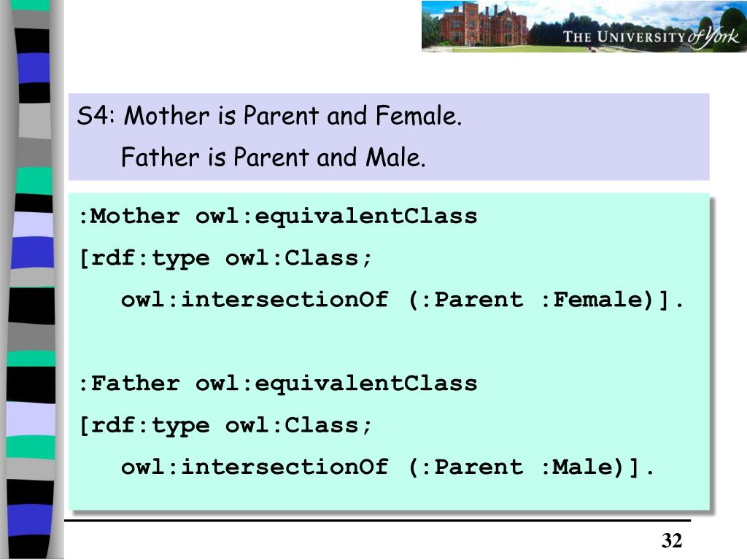Click the University of York banner image
The height and width of the screenshot is (560, 747).
tap(584, 26)
